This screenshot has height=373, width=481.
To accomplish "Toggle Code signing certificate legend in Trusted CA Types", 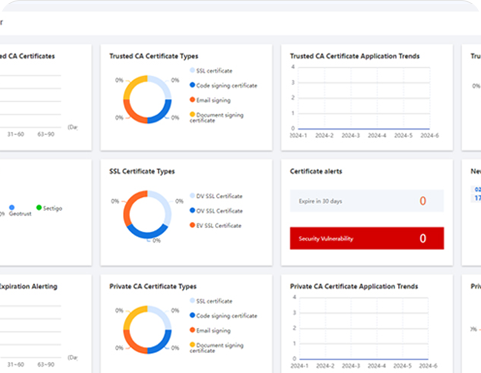I will point(223,85).
